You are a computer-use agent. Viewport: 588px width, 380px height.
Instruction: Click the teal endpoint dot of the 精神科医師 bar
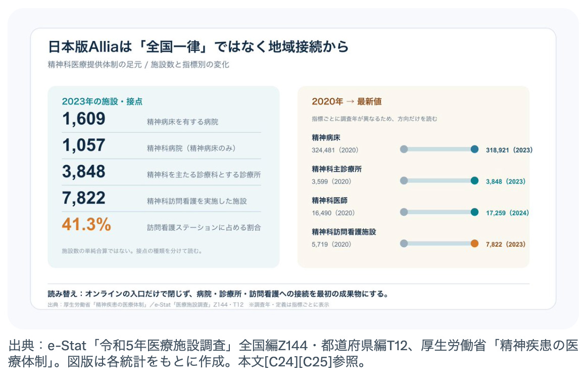point(474,212)
